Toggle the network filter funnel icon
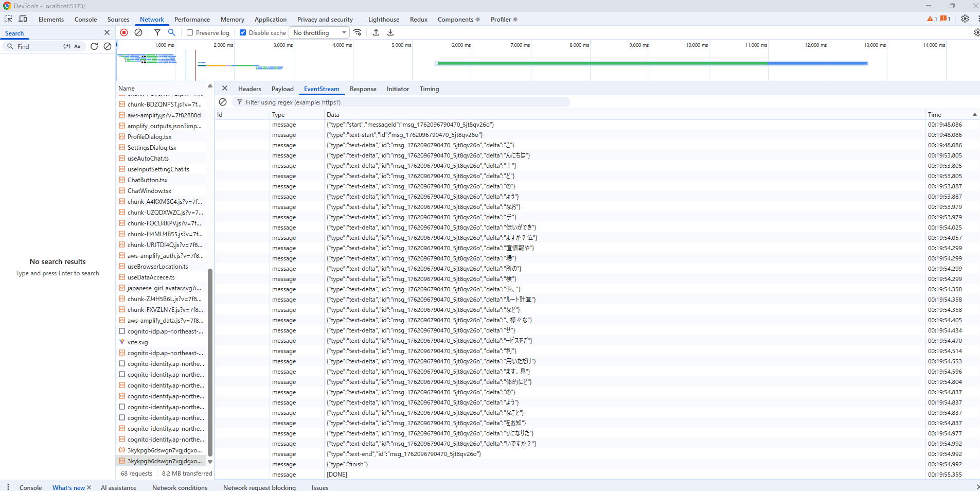 157,32
